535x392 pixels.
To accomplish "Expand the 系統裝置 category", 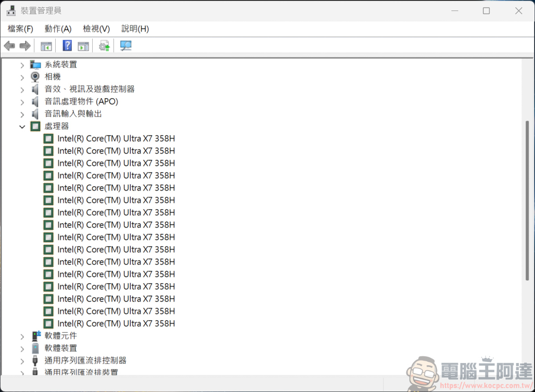I will [x=22, y=64].
